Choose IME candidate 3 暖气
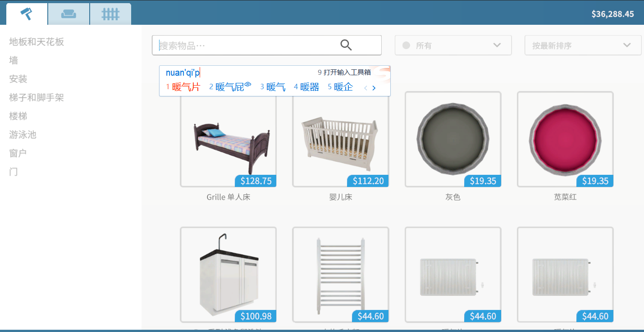The image size is (644, 332). click(273, 87)
